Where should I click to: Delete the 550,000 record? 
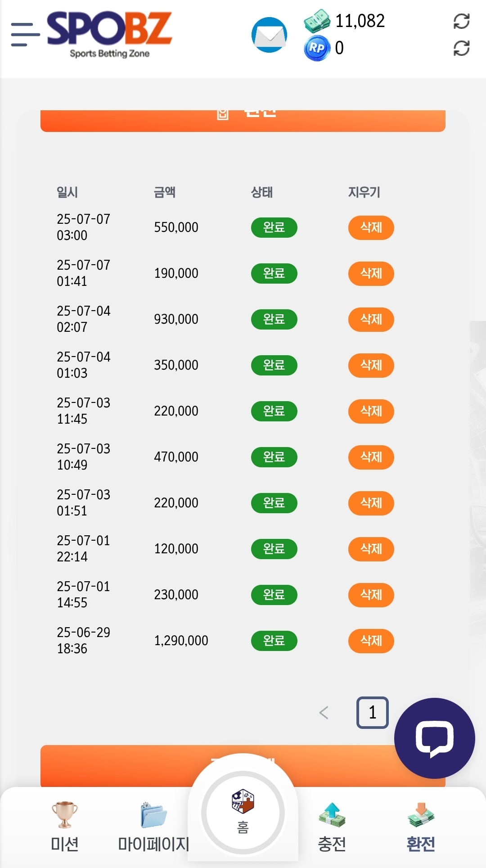click(x=371, y=228)
